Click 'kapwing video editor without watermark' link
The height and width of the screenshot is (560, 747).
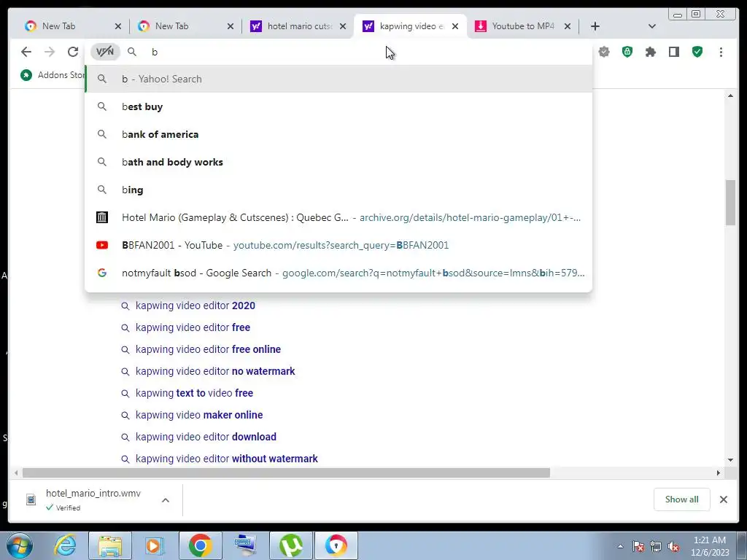(227, 459)
